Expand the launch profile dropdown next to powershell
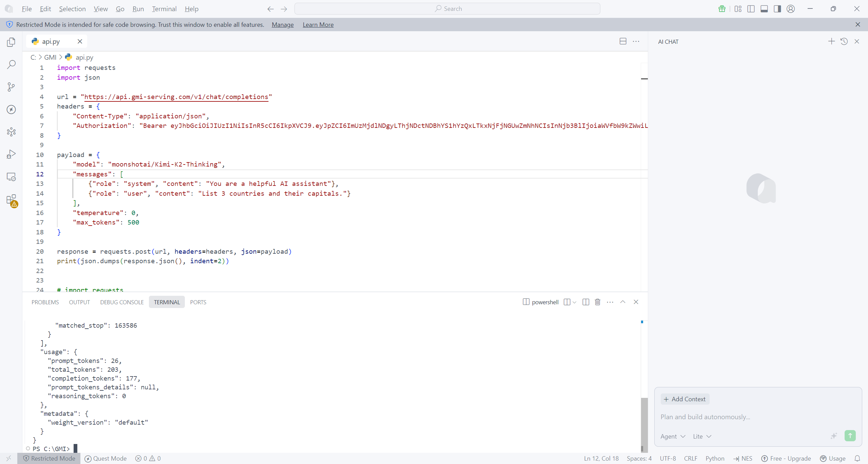 [574, 302]
